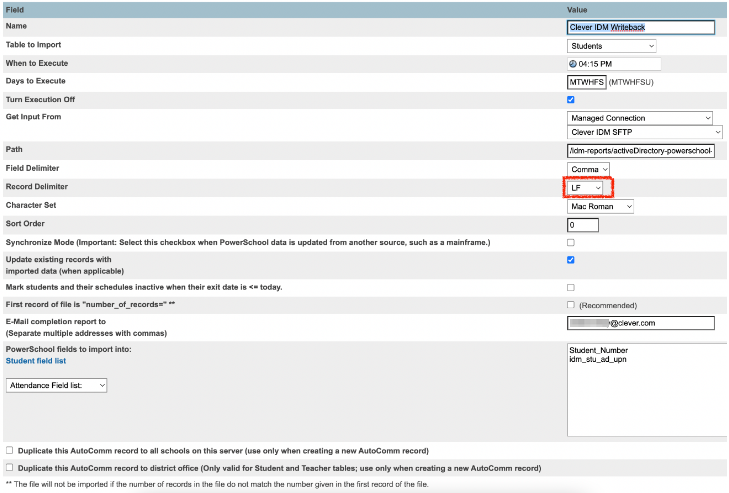Viewport: 729px width, 493px height.
Task: Expand the Clever IDM SFTP dropdown
Action: pyautogui.click(x=644, y=131)
